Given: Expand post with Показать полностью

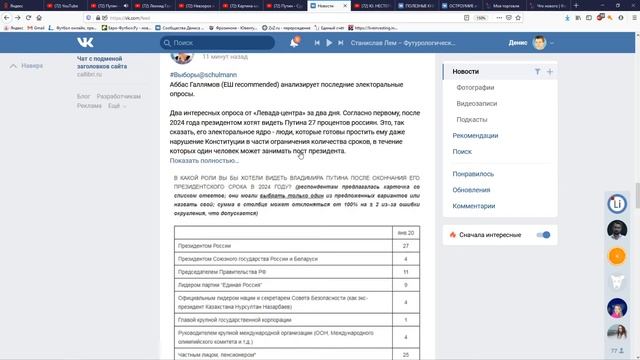Looking at the screenshot, I should click(x=204, y=160).
